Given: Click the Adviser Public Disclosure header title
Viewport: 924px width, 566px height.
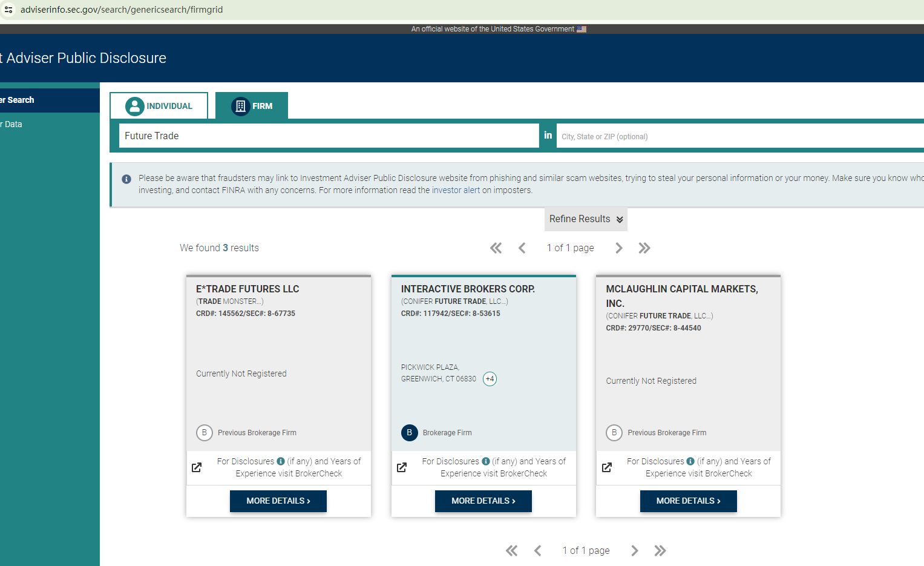Looking at the screenshot, I should coord(84,58).
